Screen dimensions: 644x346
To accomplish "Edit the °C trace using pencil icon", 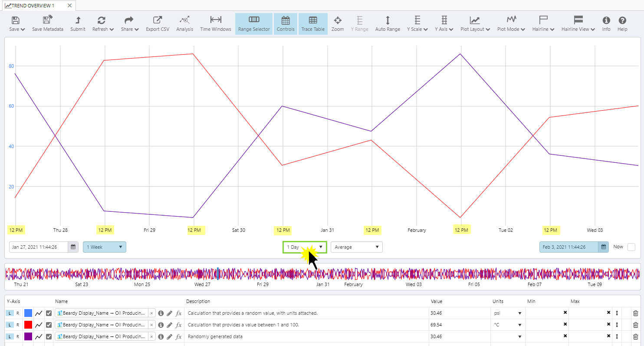I will coord(169,325).
